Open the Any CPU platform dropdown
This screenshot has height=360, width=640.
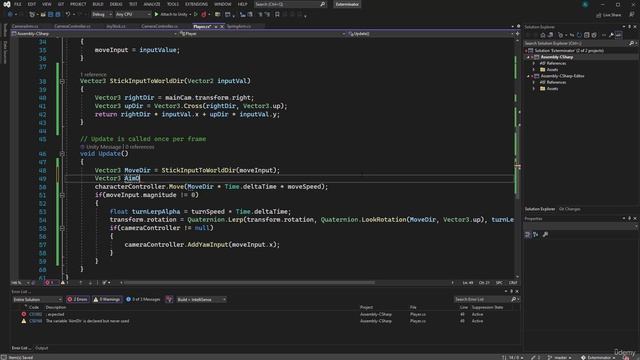[133, 14]
